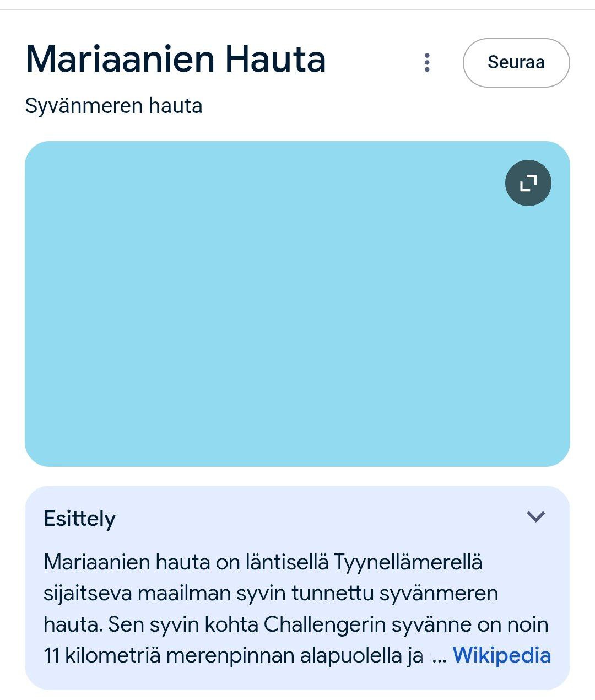
Task: Click the 'läntisellä Tyynellämerellä' first description line
Action: click(x=263, y=562)
